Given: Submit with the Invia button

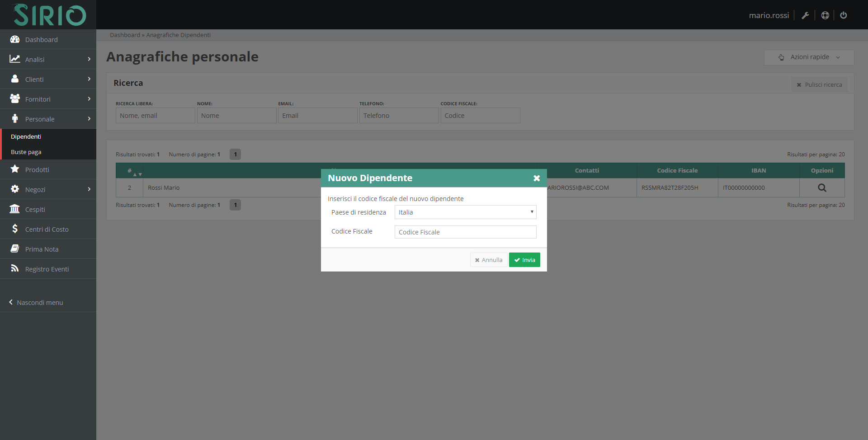Looking at the screenshot, I should [x=524, y=260].
